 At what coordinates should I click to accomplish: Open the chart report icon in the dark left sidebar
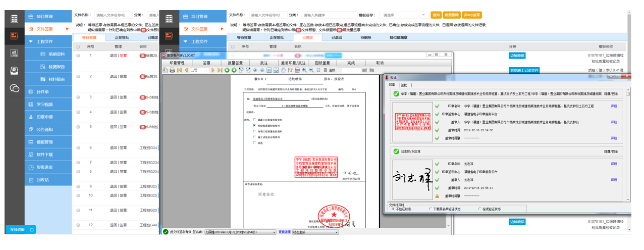tap(14, 53)
